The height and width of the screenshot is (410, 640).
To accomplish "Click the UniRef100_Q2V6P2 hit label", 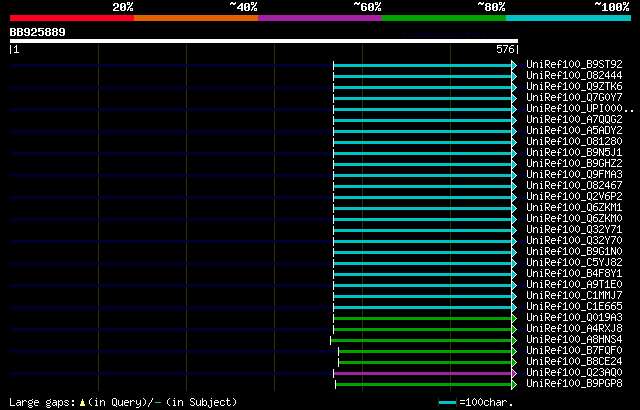I will click(574, 197).
